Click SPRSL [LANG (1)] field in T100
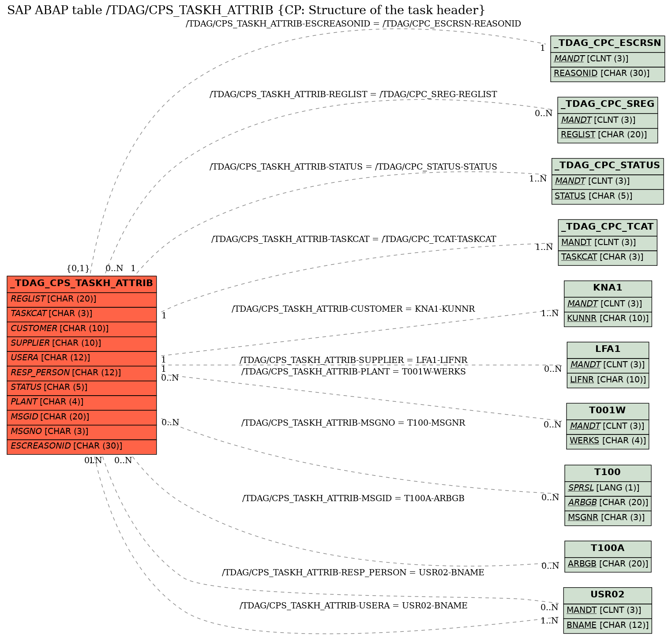This screenshot has width=672, height=638. point(608,488)
